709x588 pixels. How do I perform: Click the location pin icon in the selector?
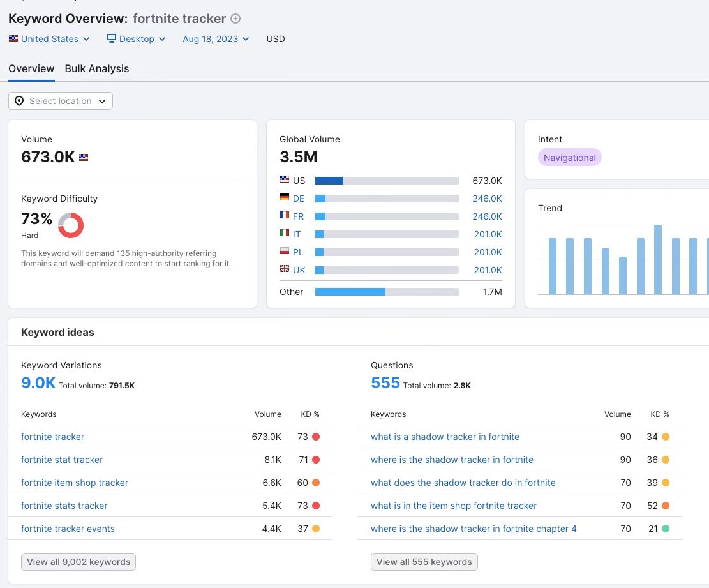[x=19, y=101]
